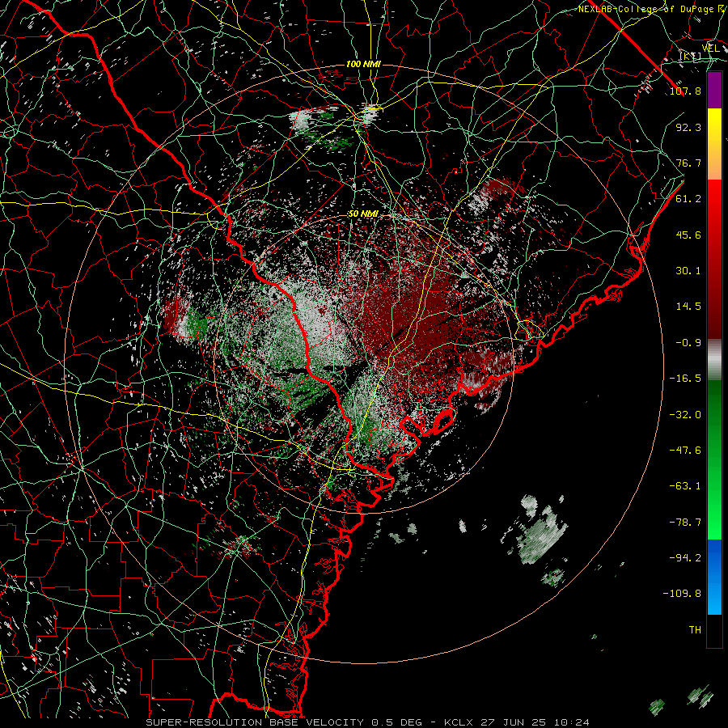Click the KT units label
This screenshot has width=728, height=728.
tap(691, 57)
